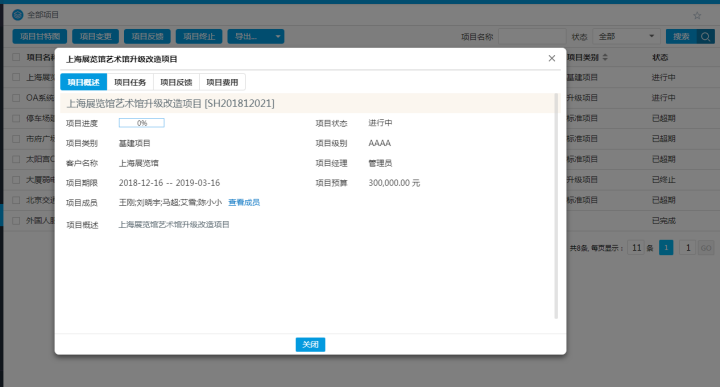Switch to the 项目反馈 tab
This screenshot has width=720, height=388.
pos(176,82)
